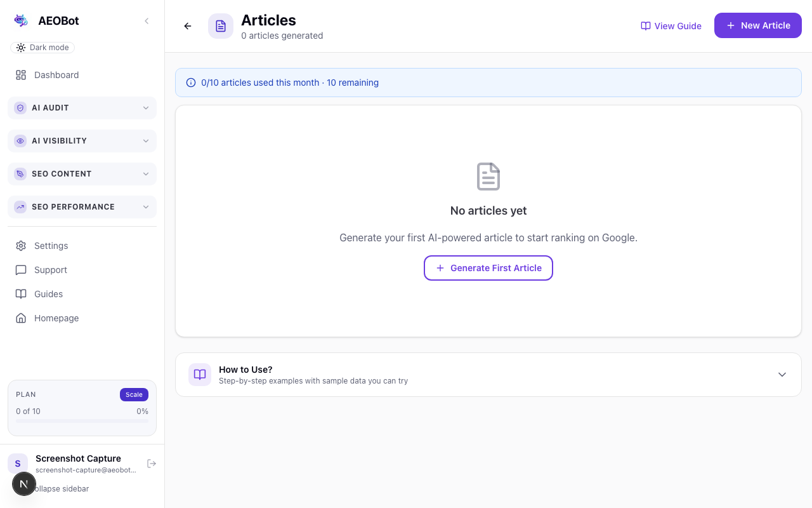
Task: Click the Screenshot Capture user name
Action: (78, 458)
